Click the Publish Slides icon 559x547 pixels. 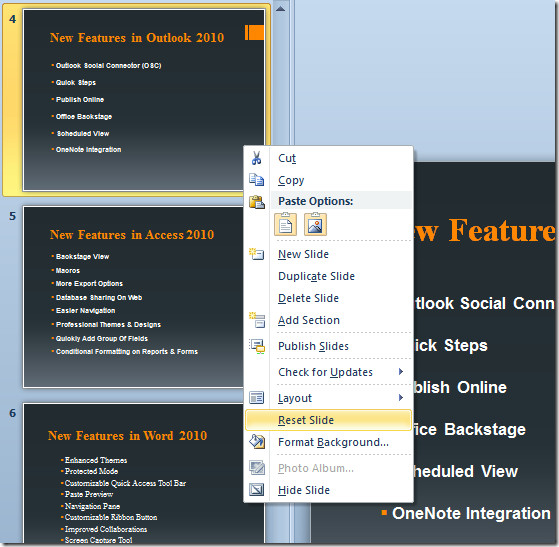tap(257, 346)
